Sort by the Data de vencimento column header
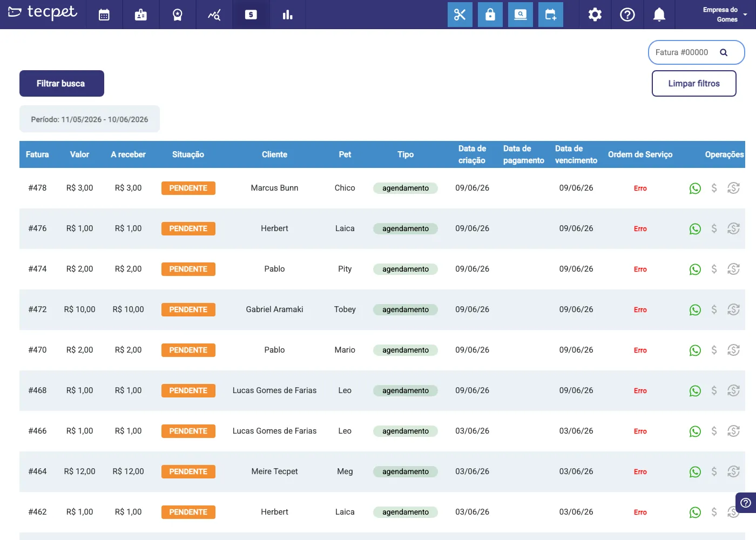Viewport: 756px width, 540px height. click(x=576, y=154)
